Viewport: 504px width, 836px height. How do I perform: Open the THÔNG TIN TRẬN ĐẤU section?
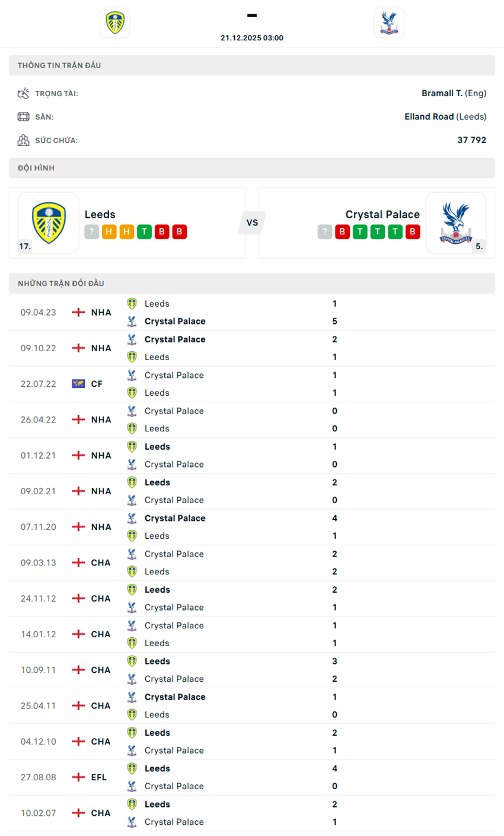252,65
